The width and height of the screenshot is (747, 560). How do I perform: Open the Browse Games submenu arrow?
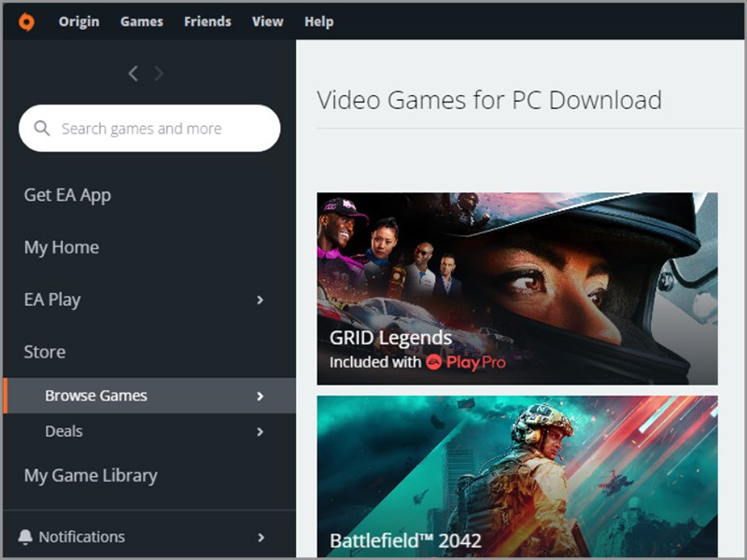(x=261, y=395)
